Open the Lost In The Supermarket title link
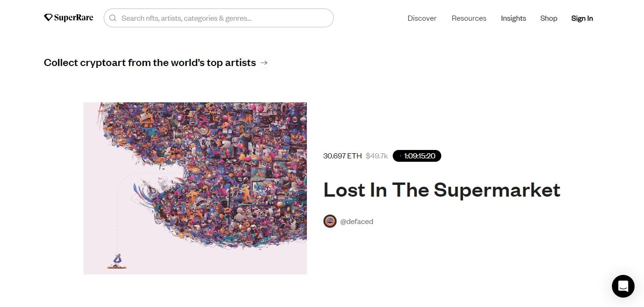Image resolution: width=644 pixels, height=307 pixels. click(x=441, y=190)
